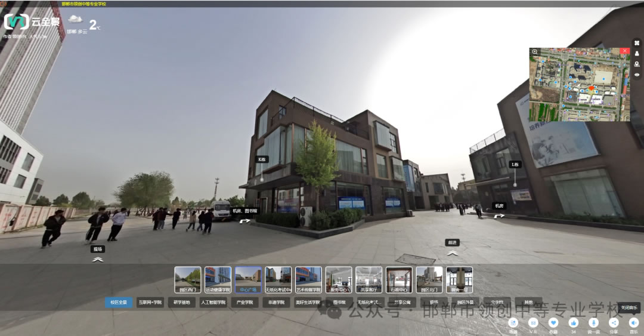This screenshot has height=336, width=644.
Task: Share the tour via 分享 icon
Action: coord(614,323)
